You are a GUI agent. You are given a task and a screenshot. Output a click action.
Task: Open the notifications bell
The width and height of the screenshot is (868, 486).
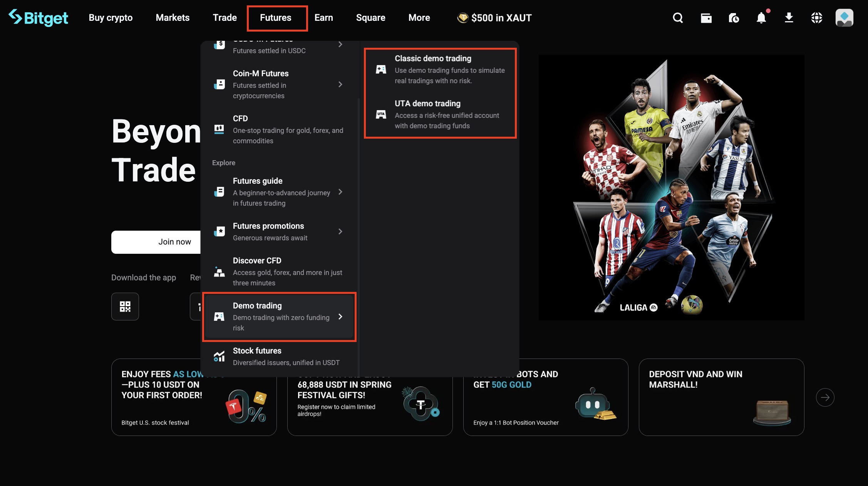[761, 18]
